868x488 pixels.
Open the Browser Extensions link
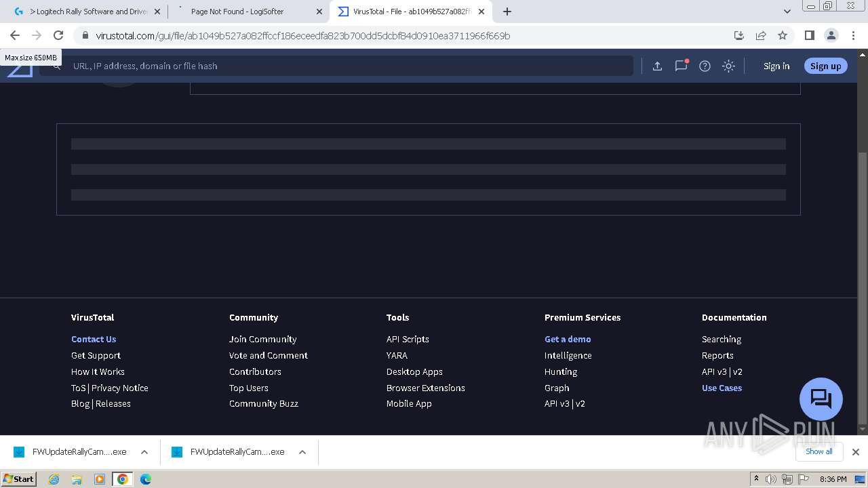point(425,388)
